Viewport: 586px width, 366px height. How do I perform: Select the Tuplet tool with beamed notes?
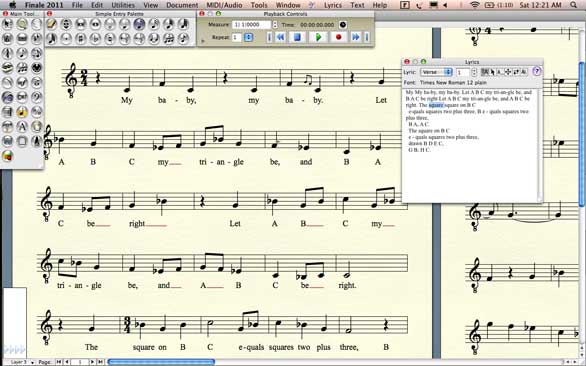pyautogui.click(x=22, y=68)
